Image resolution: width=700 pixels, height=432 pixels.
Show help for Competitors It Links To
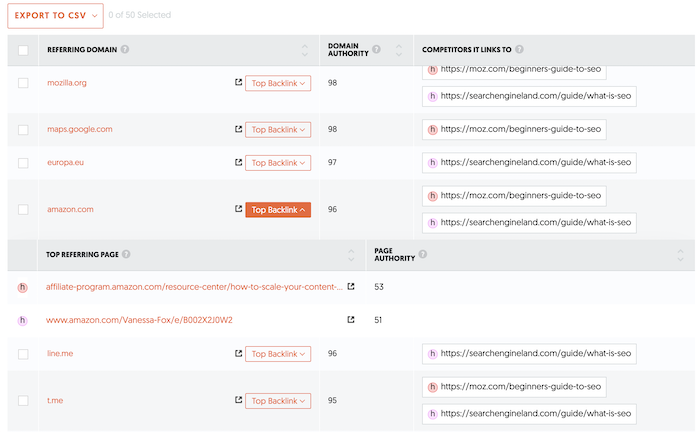point(519,49)
